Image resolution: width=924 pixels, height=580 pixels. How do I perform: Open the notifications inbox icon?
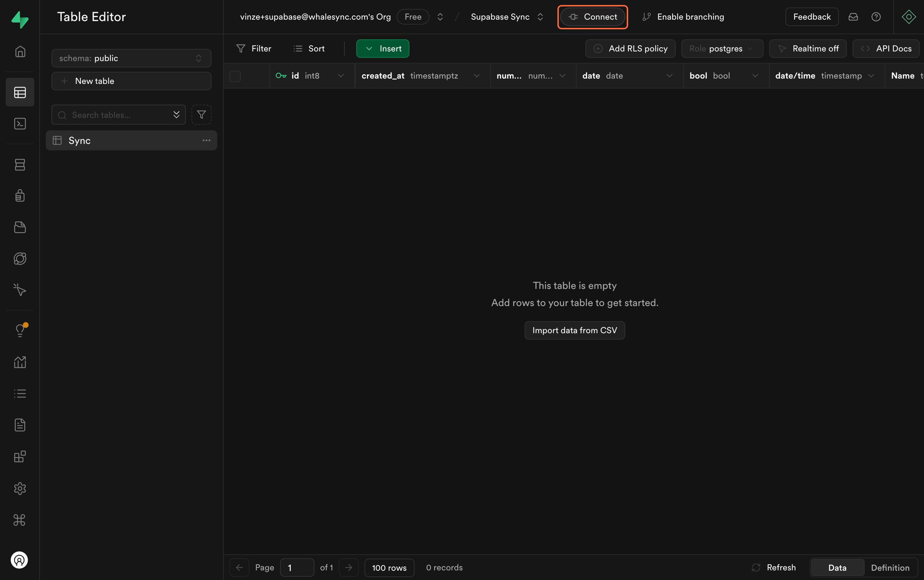coord(853,17)
